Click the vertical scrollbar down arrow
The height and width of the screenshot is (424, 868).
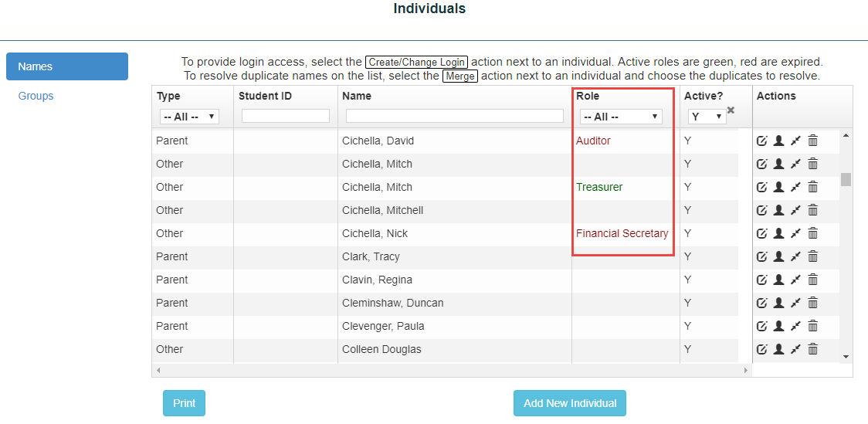[846, 356]
